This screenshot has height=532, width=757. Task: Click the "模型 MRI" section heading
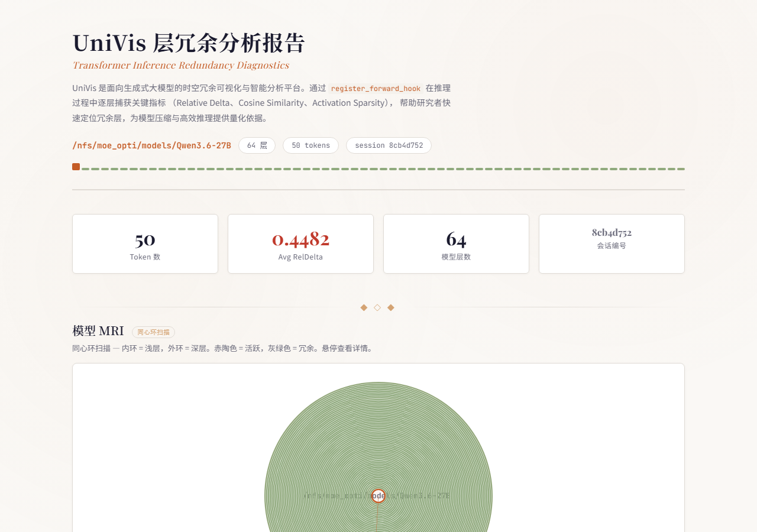pos(98,331)
